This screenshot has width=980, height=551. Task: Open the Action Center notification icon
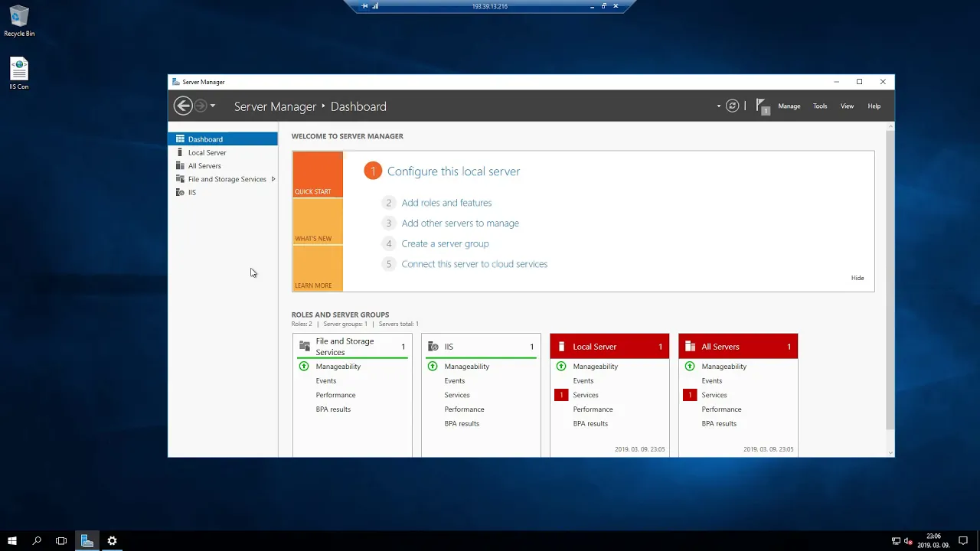(963, 541)
